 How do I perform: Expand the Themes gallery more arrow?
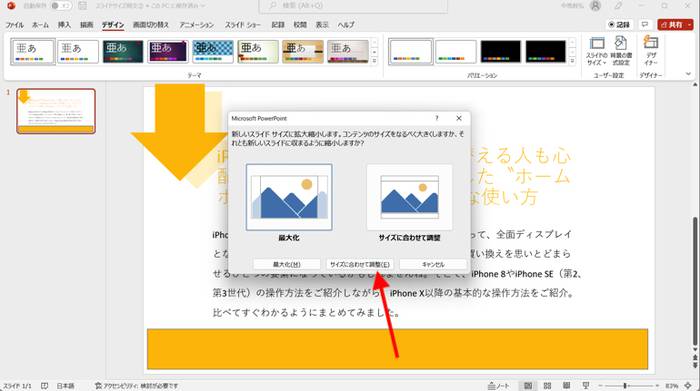pos(374,61)
